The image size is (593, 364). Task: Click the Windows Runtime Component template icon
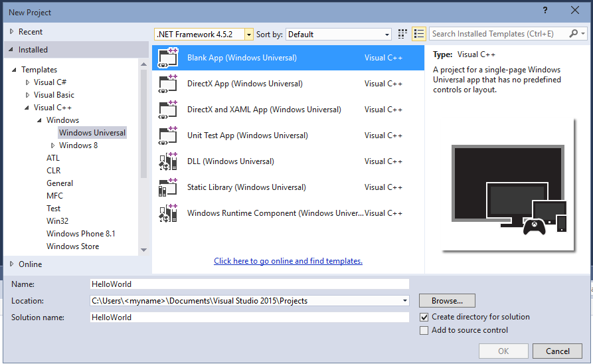(x=168, y=213)
